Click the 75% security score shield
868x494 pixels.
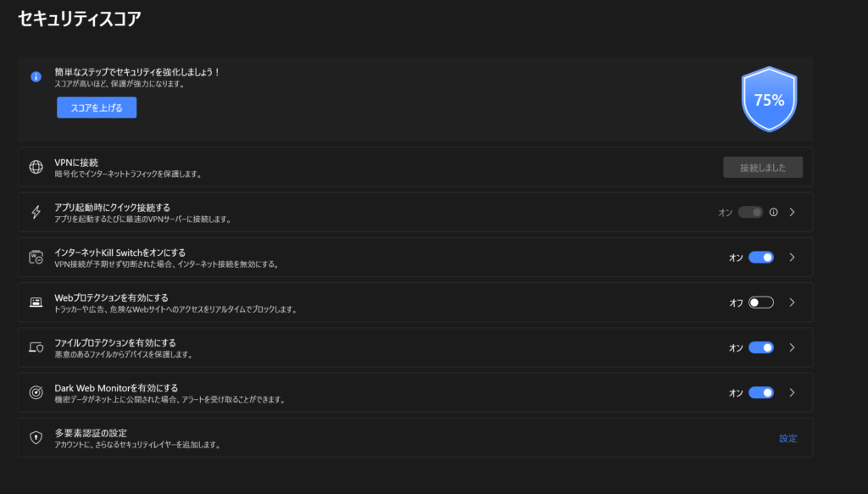click(769, 100)
